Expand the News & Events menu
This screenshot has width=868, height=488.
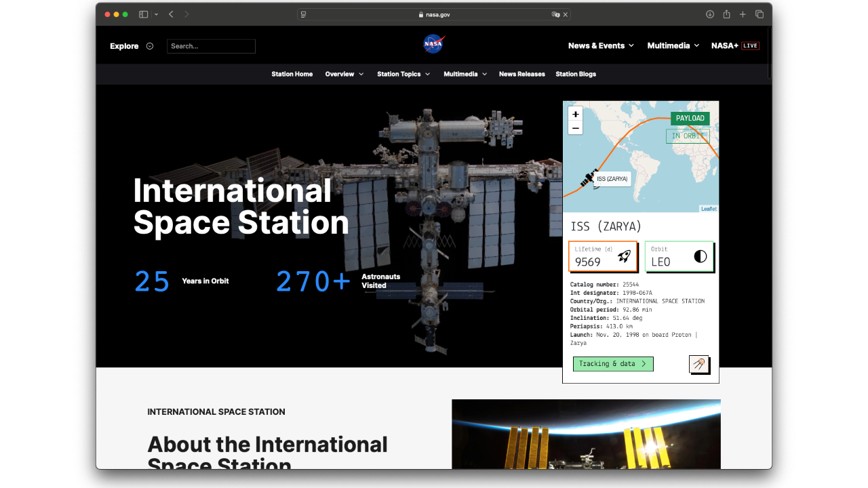[x=601, y=45]
